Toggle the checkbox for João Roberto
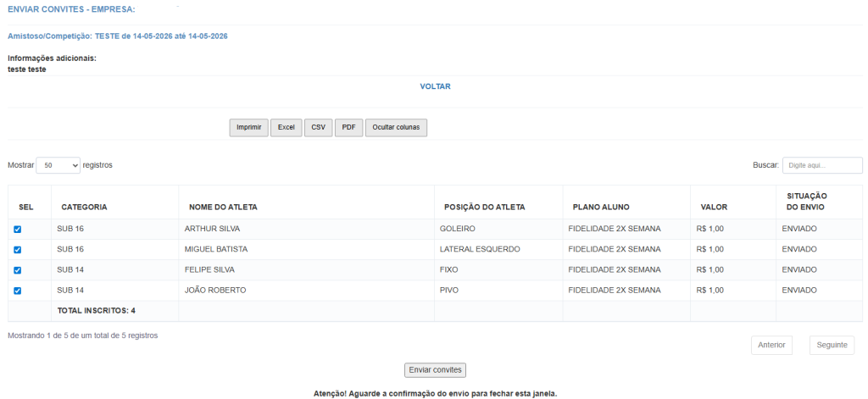Screen dimensions: 868x399 coord(17,291)
